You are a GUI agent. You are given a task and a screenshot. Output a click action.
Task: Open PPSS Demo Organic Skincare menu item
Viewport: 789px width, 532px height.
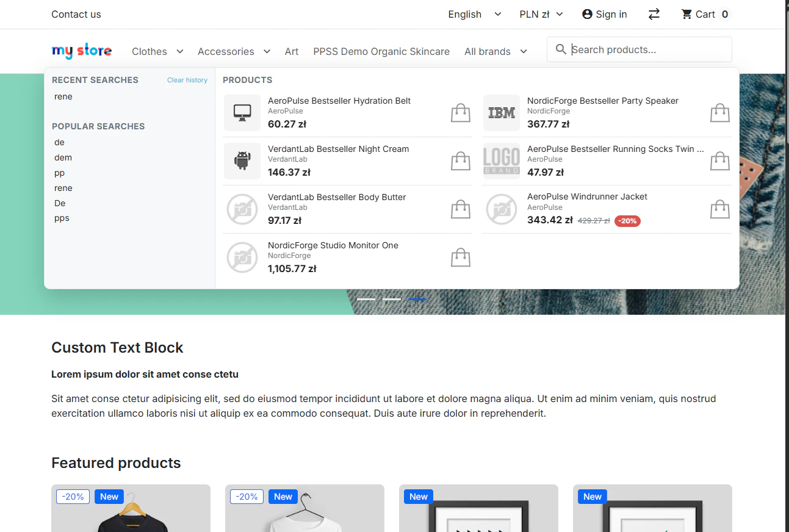click(x=381, y=51)
